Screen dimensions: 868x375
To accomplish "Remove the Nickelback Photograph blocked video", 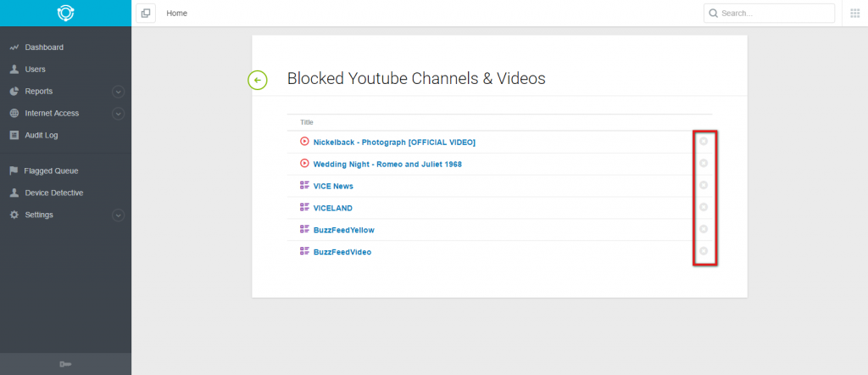I will (704, 141).
